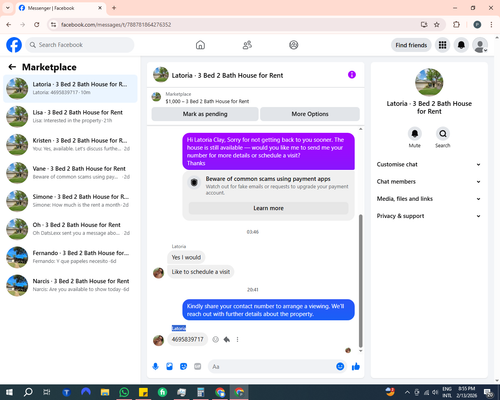Viewport: 500px width, 400px height.
Task: Click the large listing photo in the right panel
Action: [x=429, y=82]
